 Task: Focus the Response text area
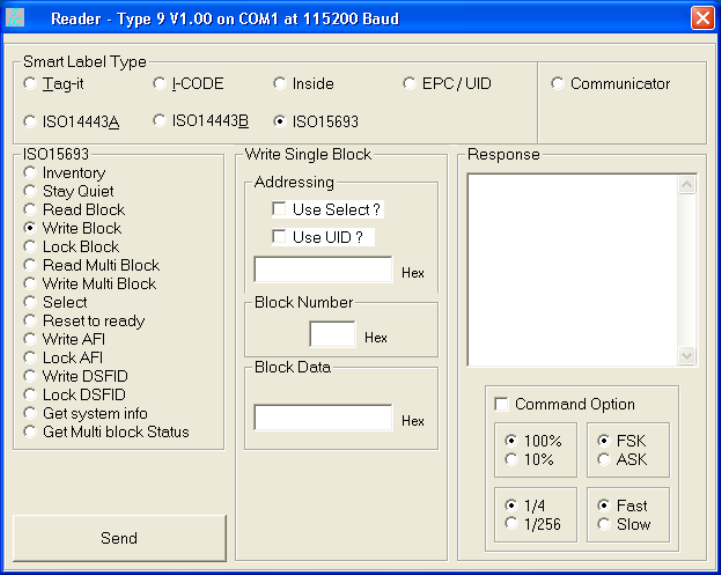[x=572, y=270]
